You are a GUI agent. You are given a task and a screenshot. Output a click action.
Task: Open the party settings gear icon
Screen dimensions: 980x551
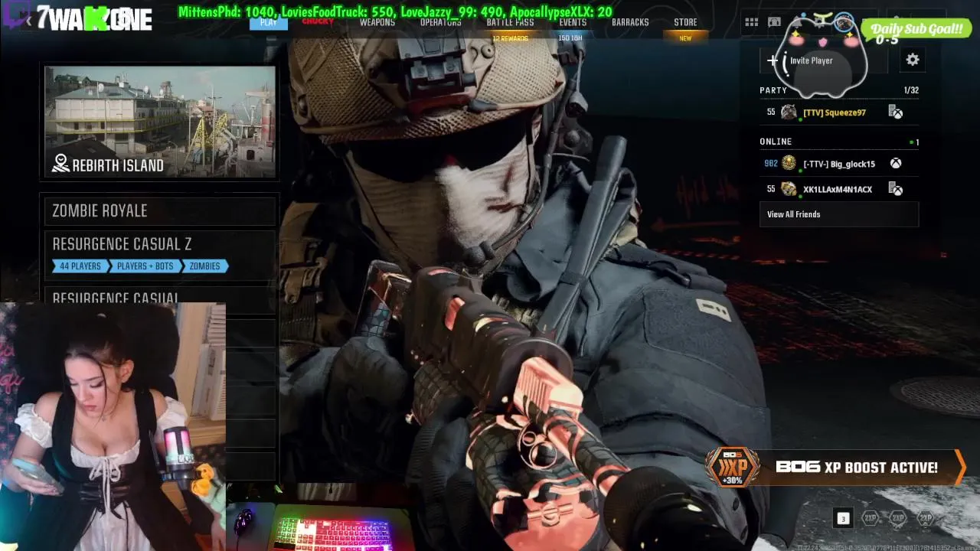912,60
